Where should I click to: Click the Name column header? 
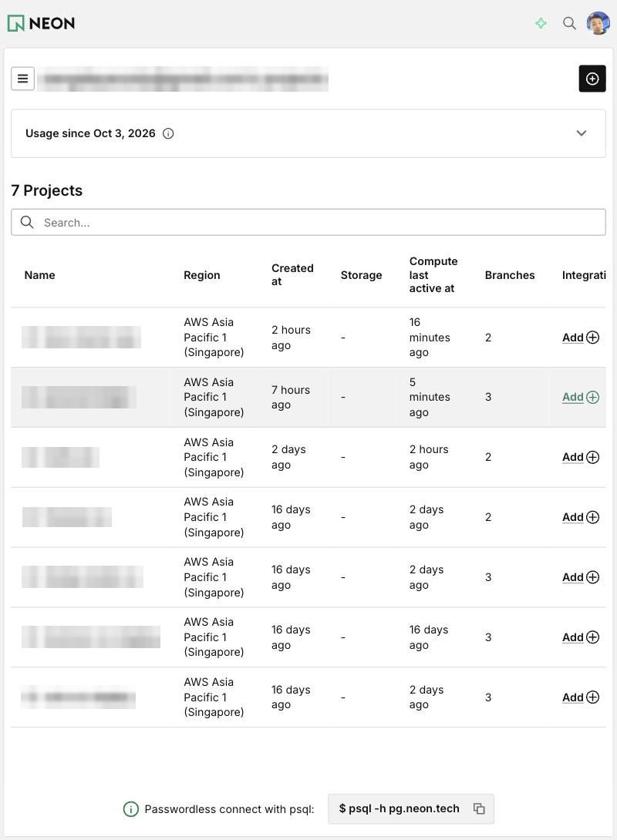39,275
